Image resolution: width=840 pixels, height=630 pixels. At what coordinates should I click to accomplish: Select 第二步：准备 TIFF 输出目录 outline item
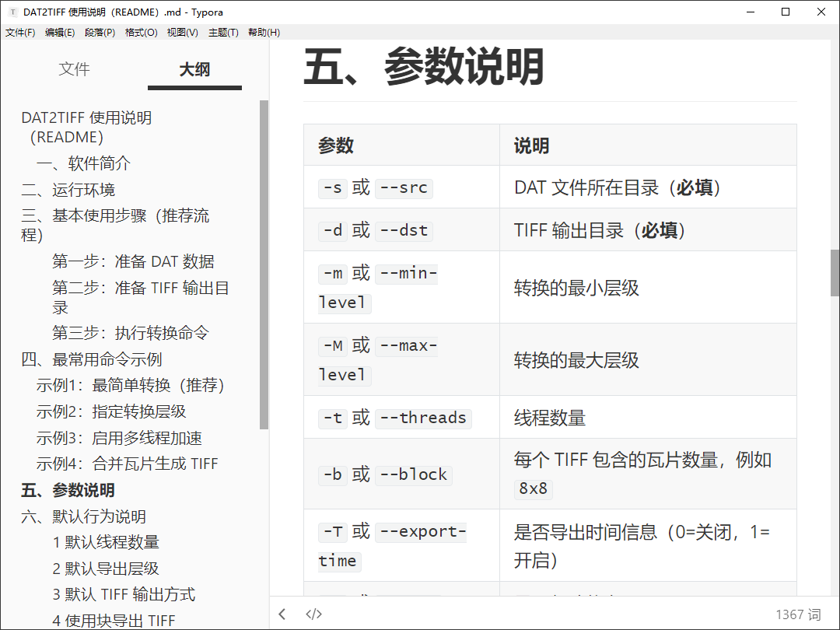click(141, 297)
